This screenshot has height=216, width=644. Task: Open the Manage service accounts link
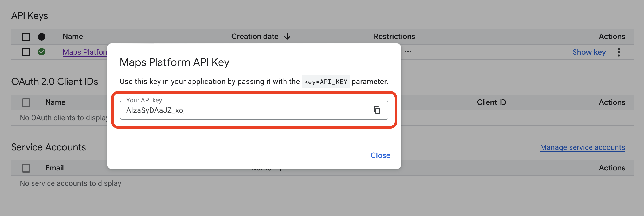[582, 147]
